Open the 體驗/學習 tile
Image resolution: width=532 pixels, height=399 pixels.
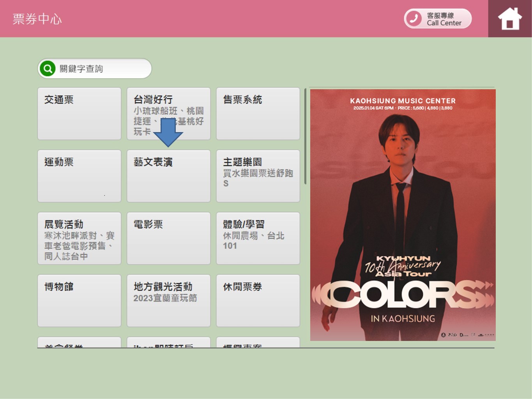(x=258, y=238)
